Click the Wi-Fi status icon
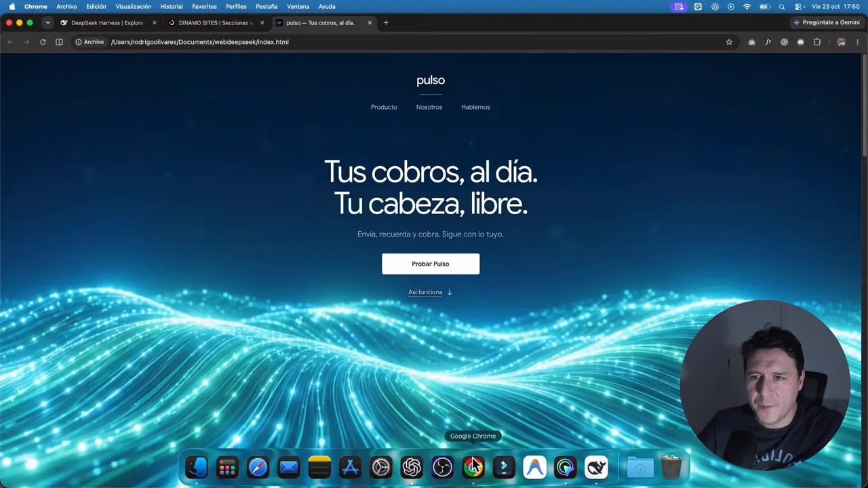The width and height of the screenshot is (868, 488). pos(747,7)
